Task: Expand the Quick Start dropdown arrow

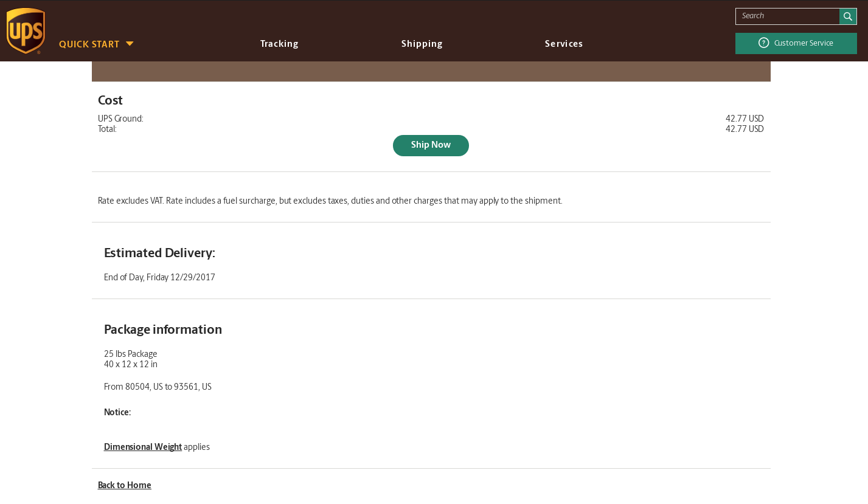Action: pyautogui.click(x=130, y=44)
